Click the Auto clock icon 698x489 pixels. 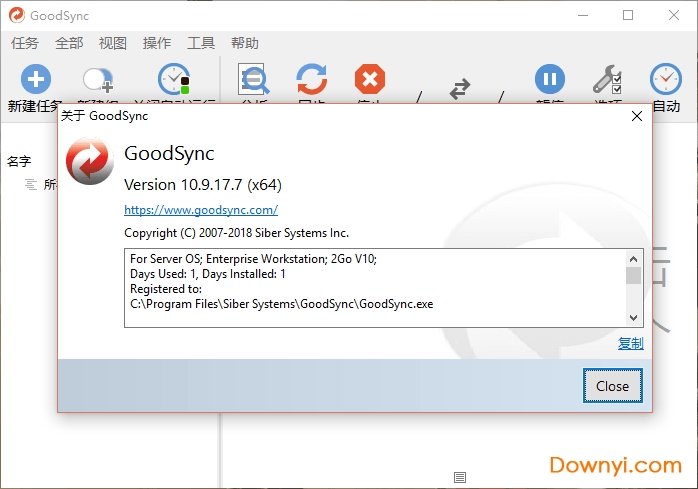666,79
